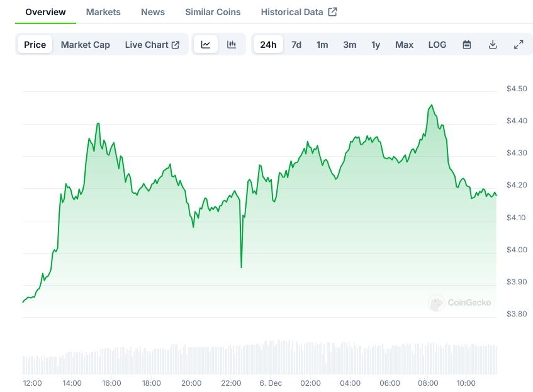Switch chart to Market Cap
Screen dimensions: 533x392
point(86,45)
